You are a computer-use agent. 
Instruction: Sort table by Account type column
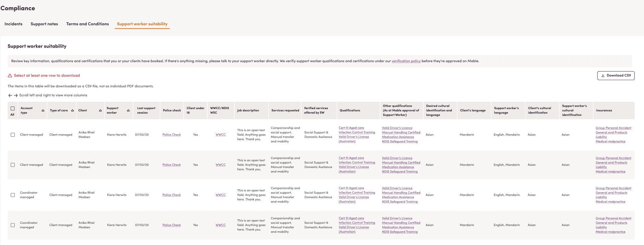[x=43, y=111]
